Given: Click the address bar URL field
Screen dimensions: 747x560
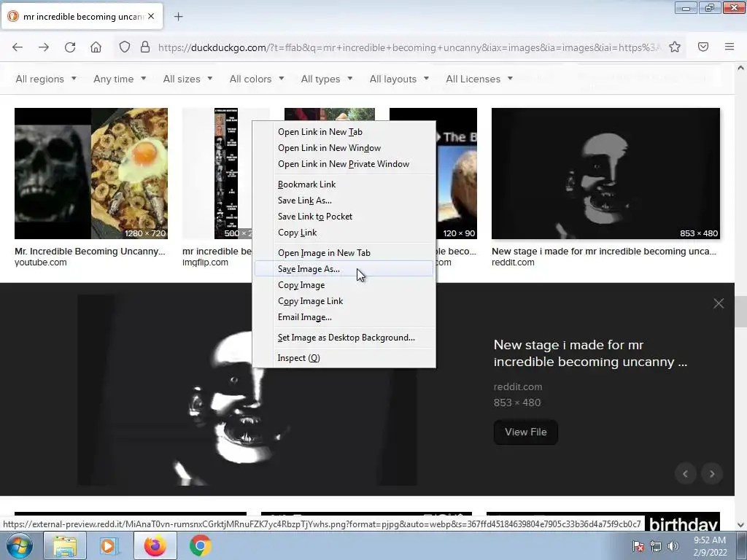Looking at the screenshot, I should [x=410, y=47].
